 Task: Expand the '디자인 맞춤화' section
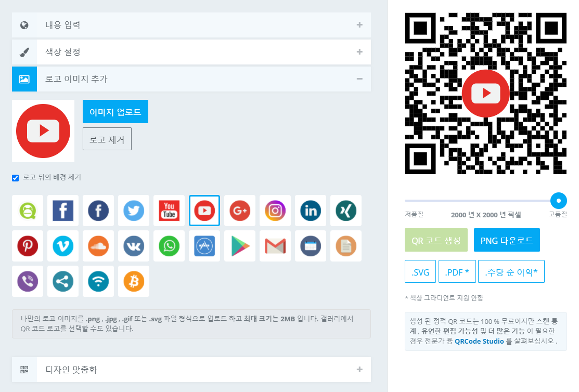point(191,370)
